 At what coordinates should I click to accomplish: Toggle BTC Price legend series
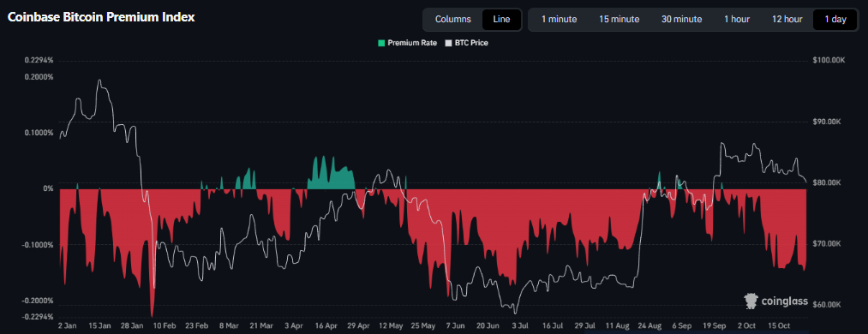tap(467, 43)
